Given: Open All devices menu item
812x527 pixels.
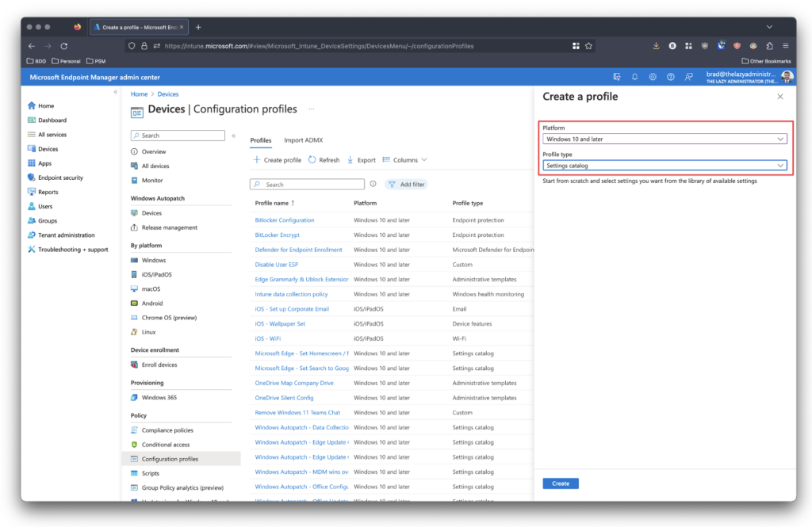Looking at the screenshot, I should (x=155, y=166).
